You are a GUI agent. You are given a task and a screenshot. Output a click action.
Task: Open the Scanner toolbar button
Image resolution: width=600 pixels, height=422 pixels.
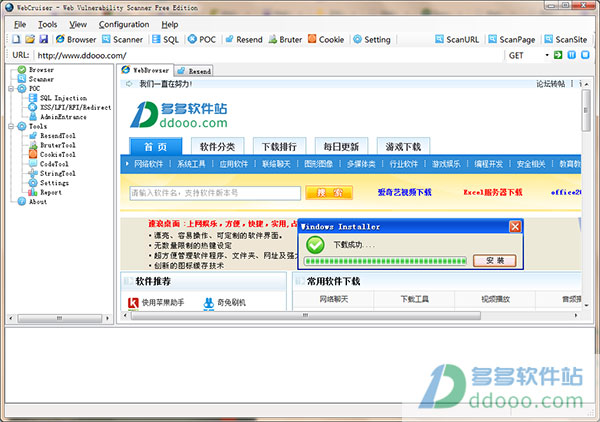click(122, 39)
